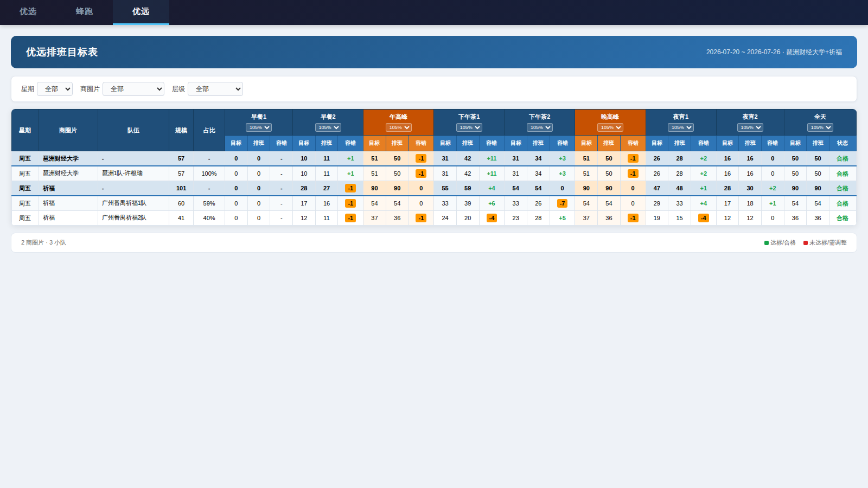Click the red 未达标/需调整 legend marker
Viewport: 868px width, 488px height.
[806, 243]
